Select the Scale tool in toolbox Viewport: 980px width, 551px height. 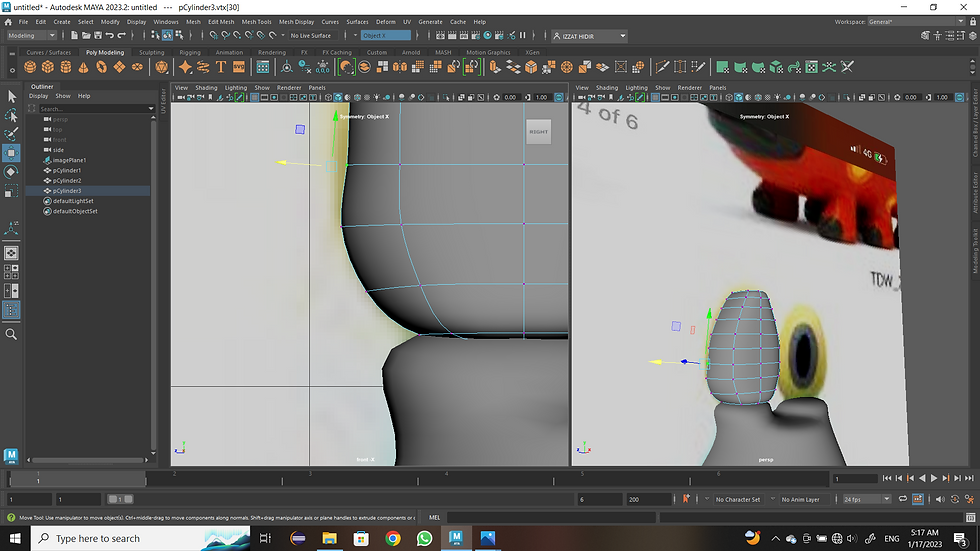point(11,191)
